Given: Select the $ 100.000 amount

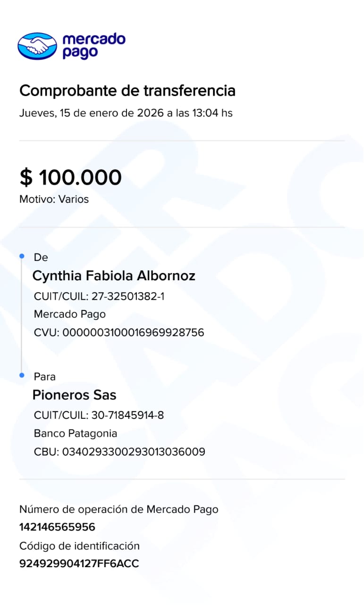Looking at the screenshot, I should click(x=70, y=177).
